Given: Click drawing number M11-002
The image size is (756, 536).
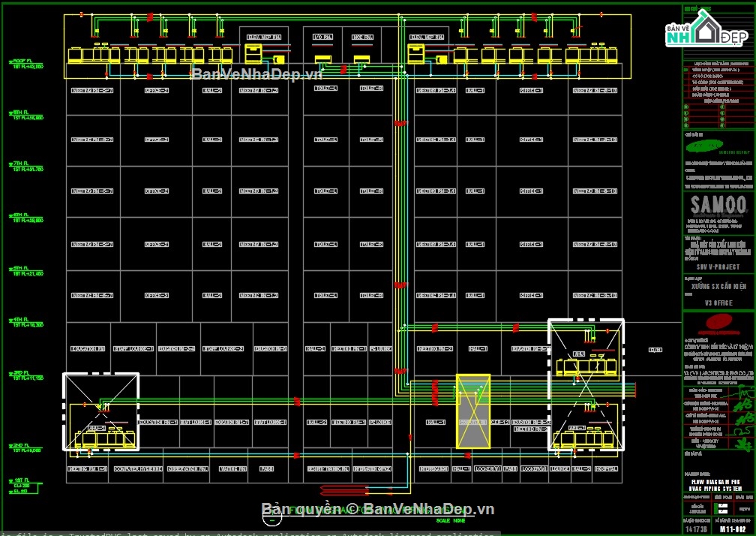Looking at the screenshot, I should (735, 528).
